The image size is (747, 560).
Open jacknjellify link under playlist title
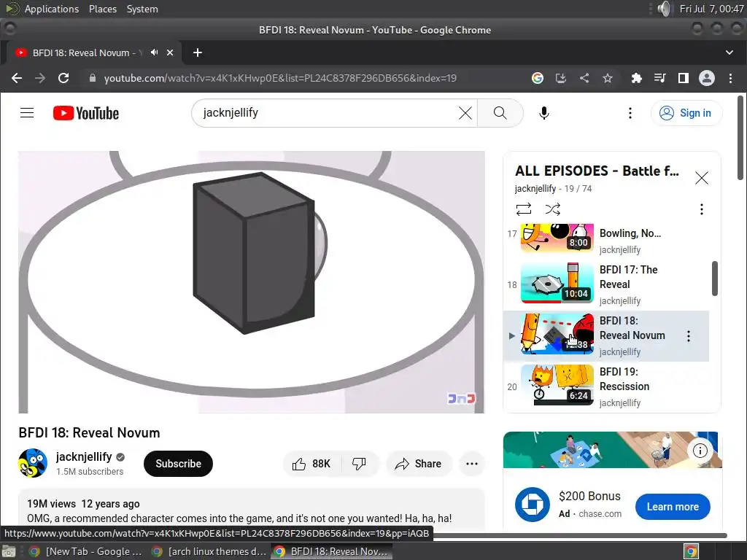tap(535, 189)
